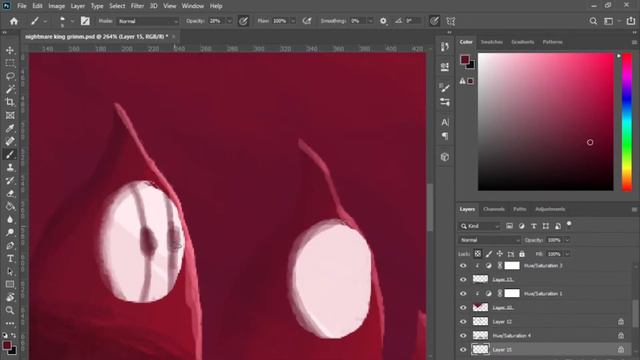Open the brush Mode dropdown
Screen dimensions: 640x360
(148, 21)
